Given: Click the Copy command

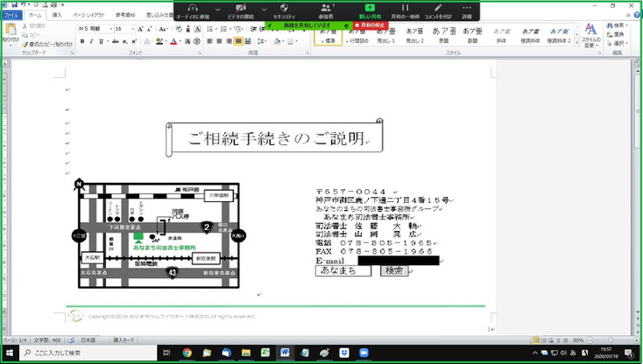Looking at the screenshot, I should pyautogui.click(x=32, y=35).
